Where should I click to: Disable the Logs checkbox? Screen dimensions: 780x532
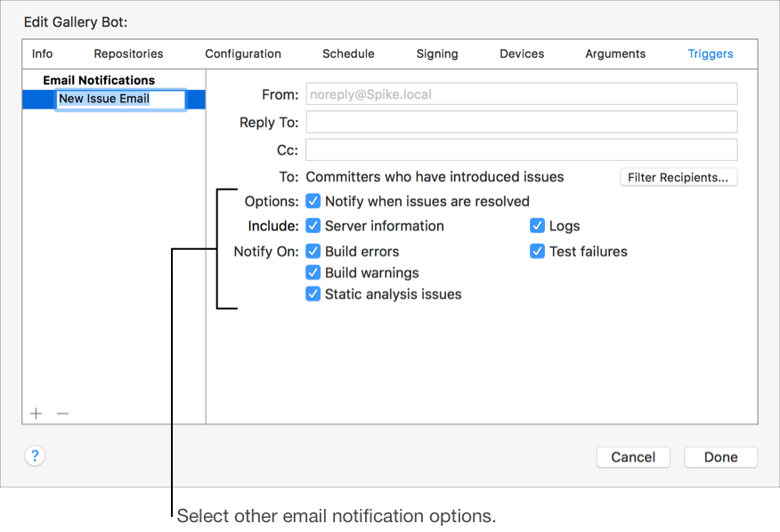tap(538, 226)
